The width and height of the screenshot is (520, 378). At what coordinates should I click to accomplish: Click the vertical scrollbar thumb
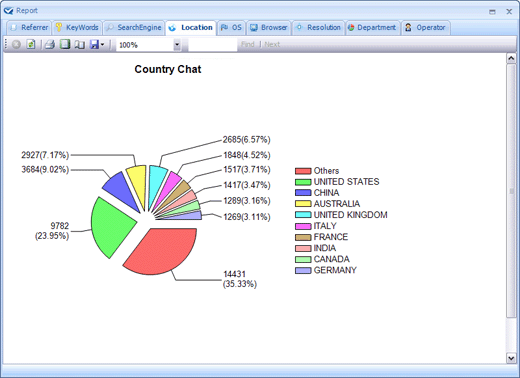click(x=511, y=191)
